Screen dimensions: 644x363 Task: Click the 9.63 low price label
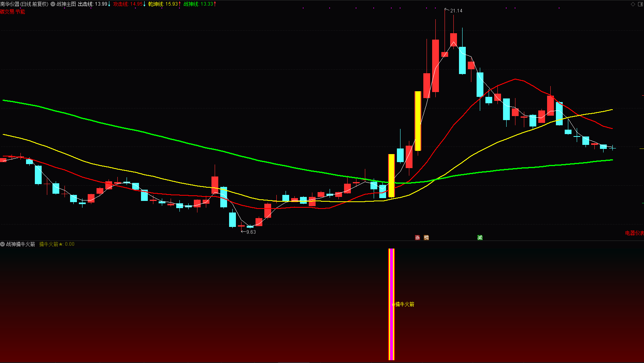tap(251, 232)
